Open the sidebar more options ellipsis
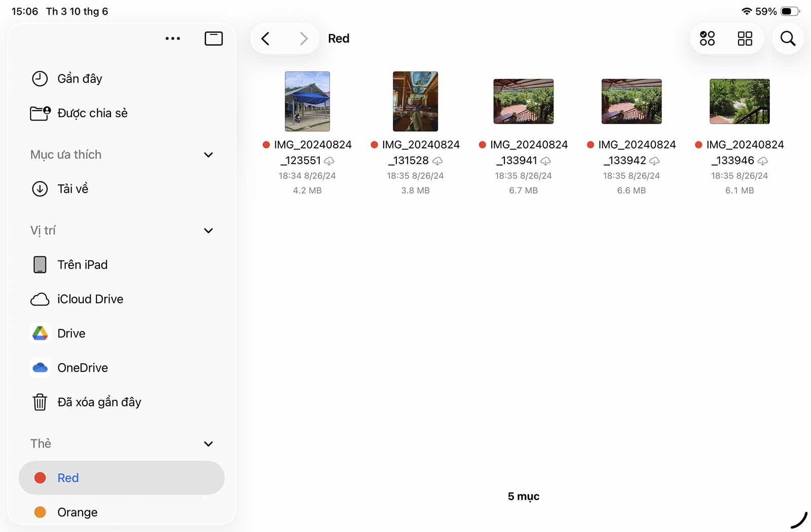811x532 pixels. [x=172, y=39]
